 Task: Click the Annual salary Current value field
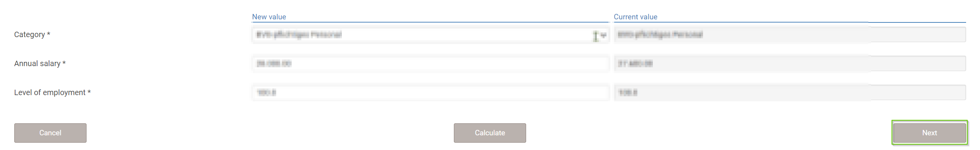(x=790, y=63)
